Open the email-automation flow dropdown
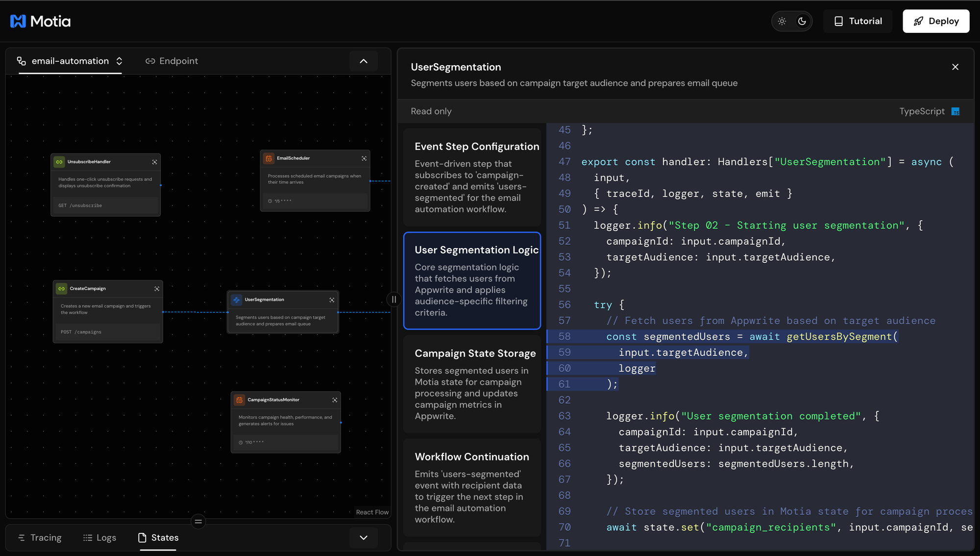The height and width of the screenshot is (556, 980). [x=70, y=61]
